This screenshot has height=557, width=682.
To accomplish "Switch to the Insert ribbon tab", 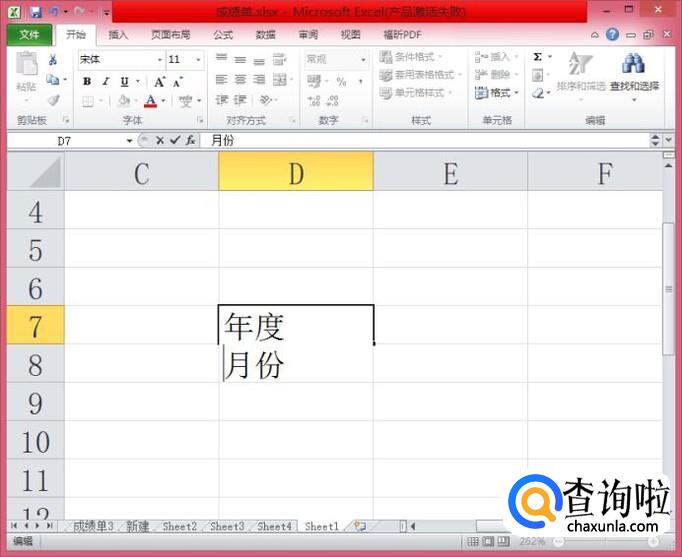I will coord(118,35).
